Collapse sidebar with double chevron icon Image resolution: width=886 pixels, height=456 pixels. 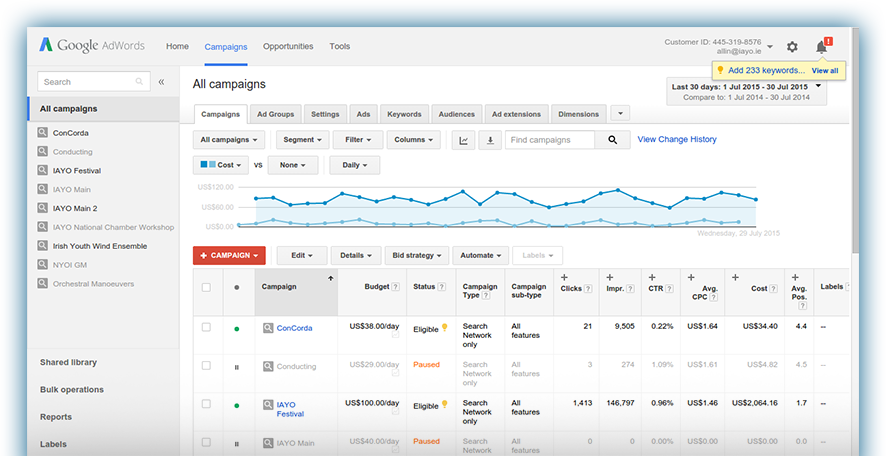click(x=161, y=82)
